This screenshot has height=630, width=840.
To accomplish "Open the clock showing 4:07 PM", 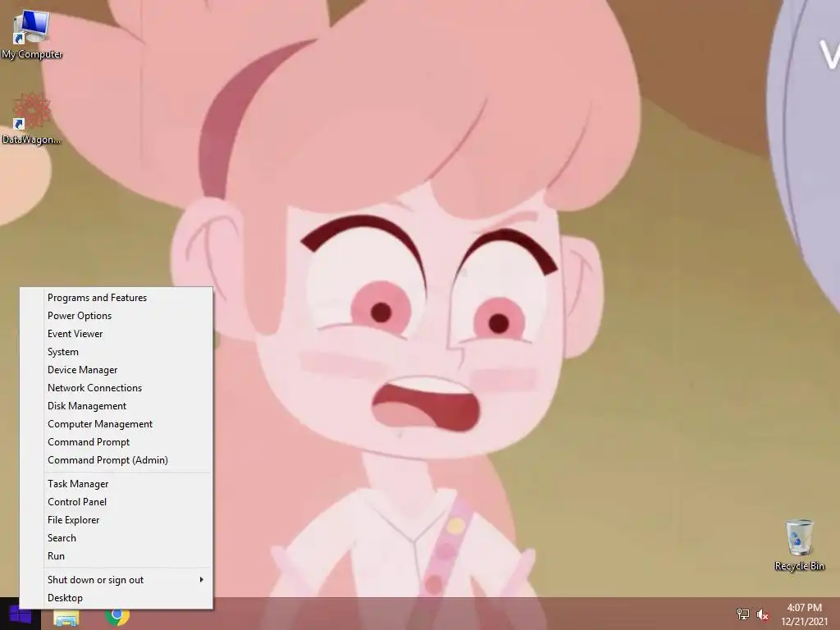I will 804,614.
